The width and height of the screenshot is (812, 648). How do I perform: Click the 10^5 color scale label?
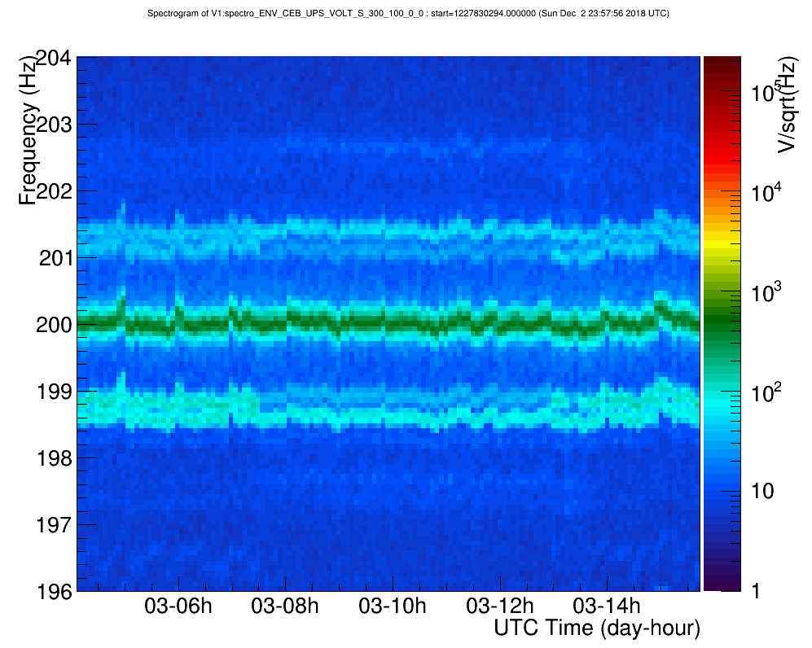tap(766, 92)
